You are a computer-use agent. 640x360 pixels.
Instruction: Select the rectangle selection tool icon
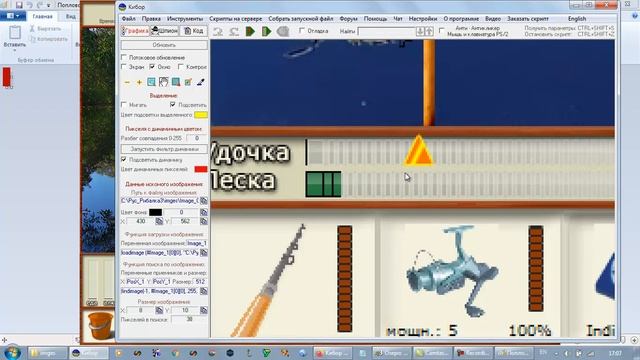[x=151, y=82]
